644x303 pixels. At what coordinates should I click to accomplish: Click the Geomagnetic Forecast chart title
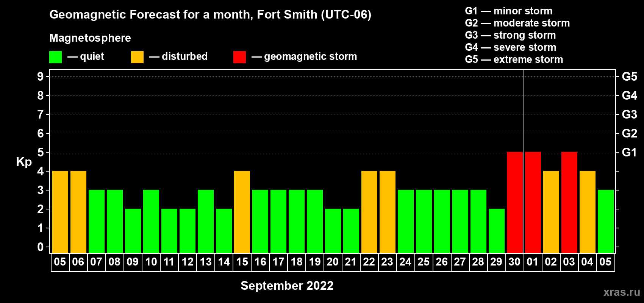click(x=210, y=14)
